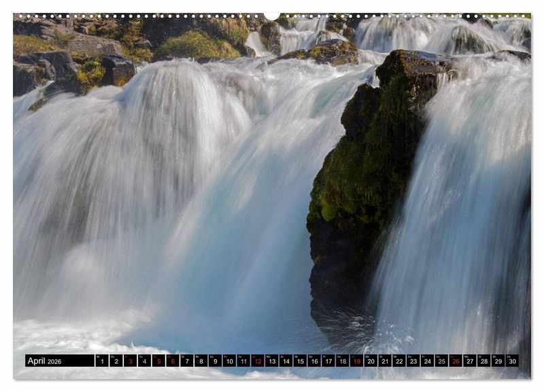Click the last day 30
Screen dimensions: 544x392
tap(512, 361)
